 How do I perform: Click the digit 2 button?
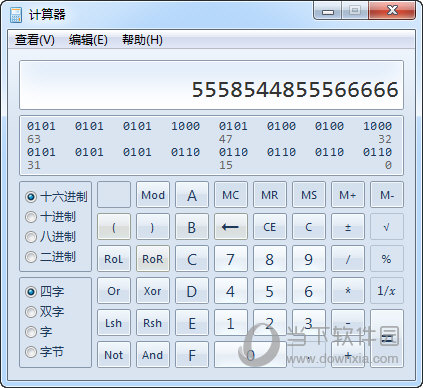[x=270, y=323]
